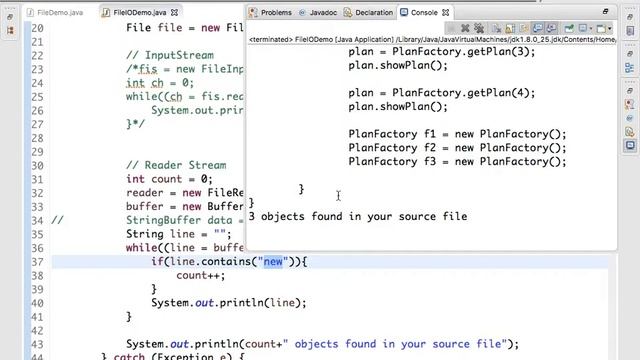The height and width of the screenshot is (360, 640).
Task: Open the Javadoc icon in the right sidebar
Action: [x=630, y=118]
